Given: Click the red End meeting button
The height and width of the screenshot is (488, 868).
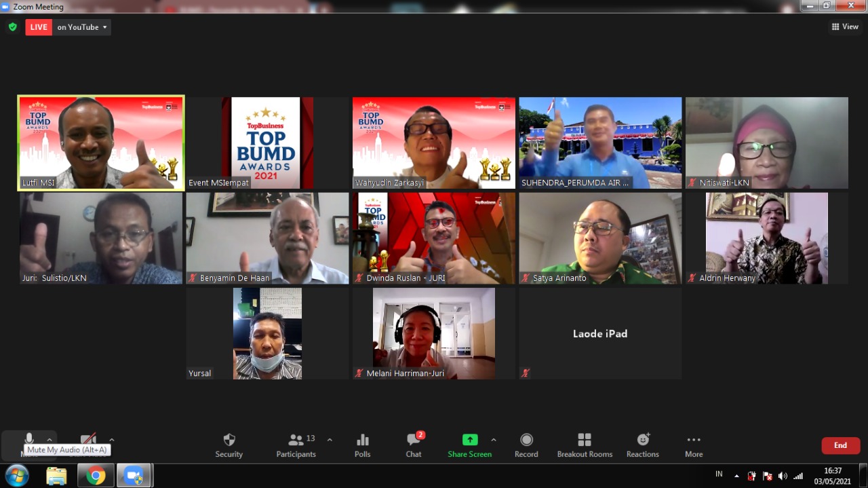Looking at the screenshot, I should [840, 445].
